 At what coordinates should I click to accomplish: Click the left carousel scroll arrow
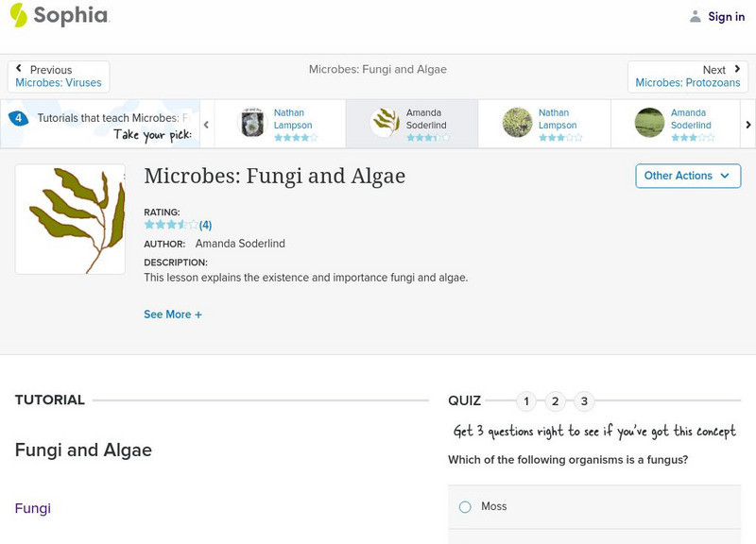click(205, 124)
